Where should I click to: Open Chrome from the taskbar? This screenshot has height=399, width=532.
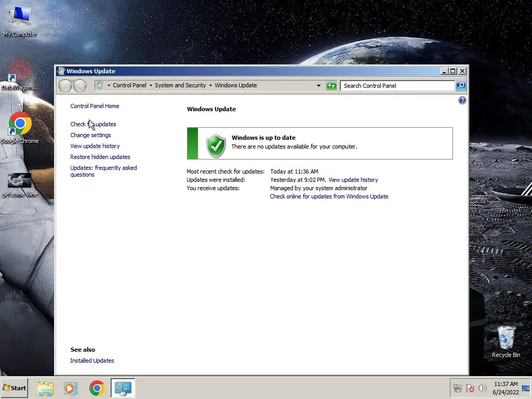pyautogui.click(x=97, y=388)
